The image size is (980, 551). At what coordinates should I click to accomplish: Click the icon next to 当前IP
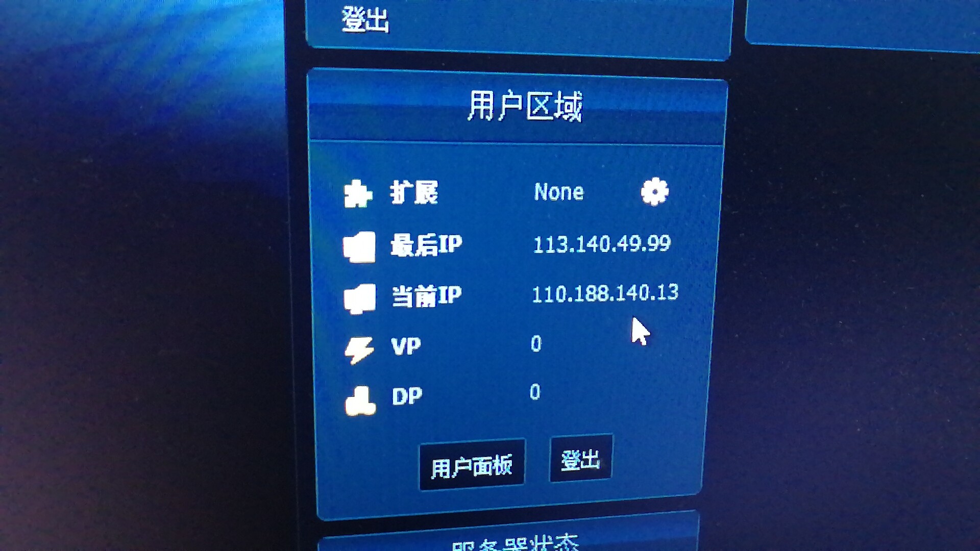pyautogui.click(x=360, y=298)
